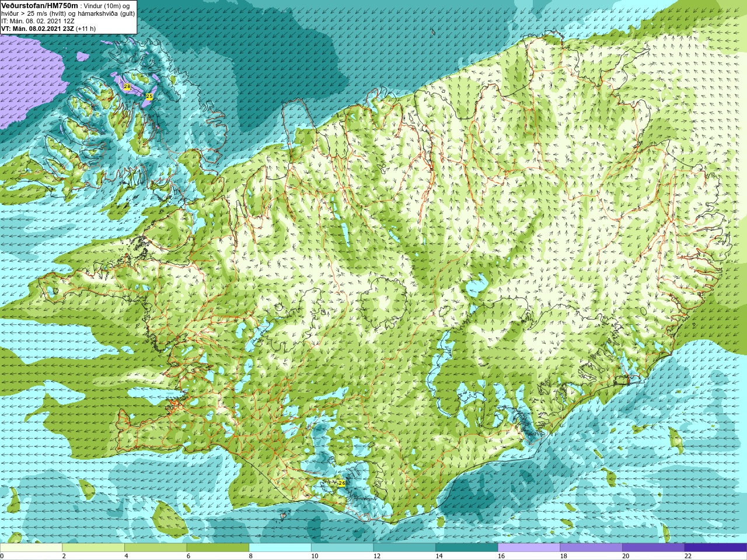Image resolution: width=747 pixels, height=560 pixels.
Task: Click the legend scale label '16'
Action: [x=501, y=556]
